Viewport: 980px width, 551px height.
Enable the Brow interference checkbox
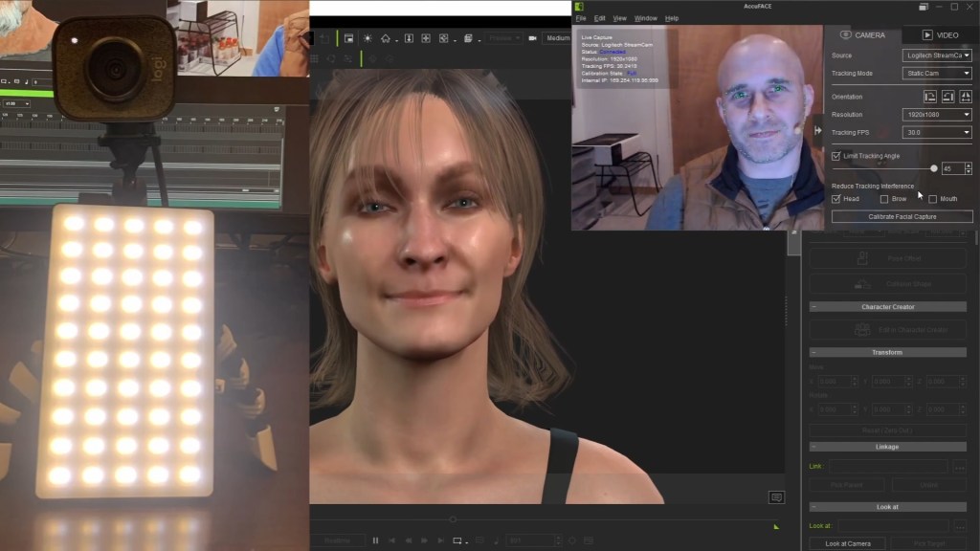tap(883, 199)
